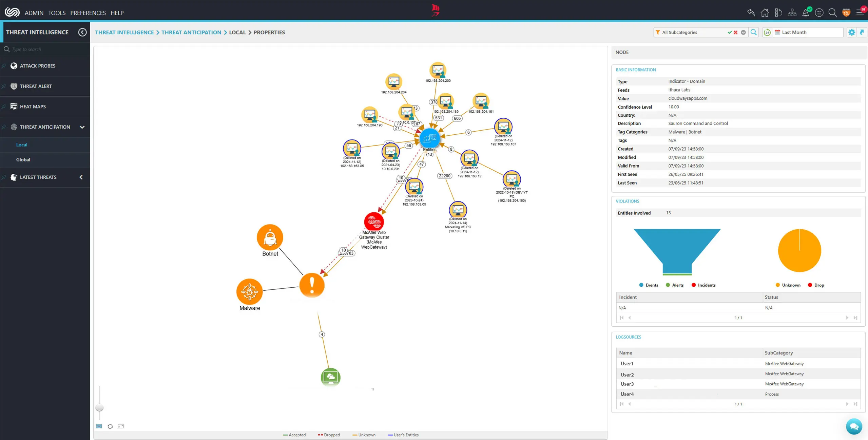Click the search field in left sidebar

coord(44,49)
